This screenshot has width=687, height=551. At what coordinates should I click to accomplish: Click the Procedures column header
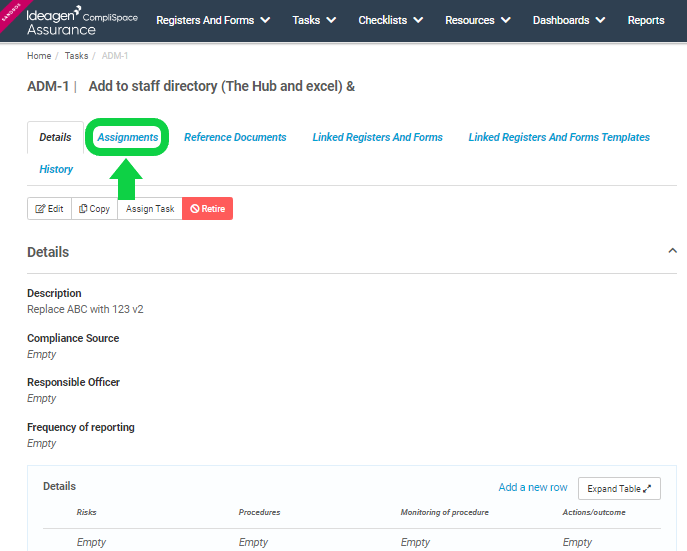point(259,512)
